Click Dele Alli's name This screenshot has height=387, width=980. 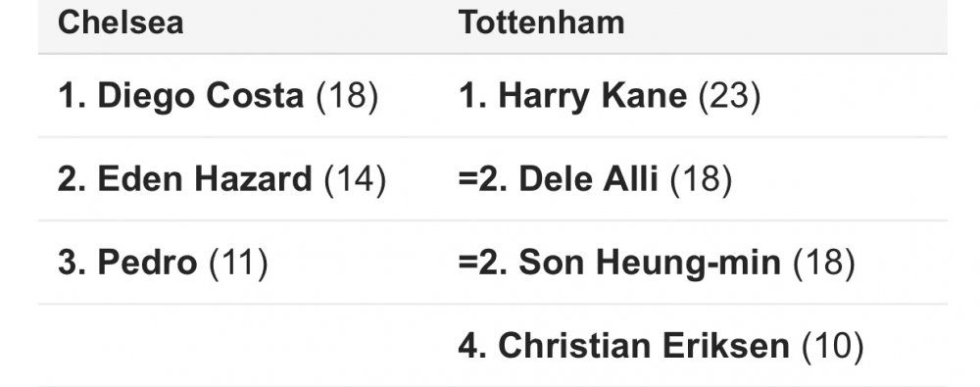(x=588, y=179)
